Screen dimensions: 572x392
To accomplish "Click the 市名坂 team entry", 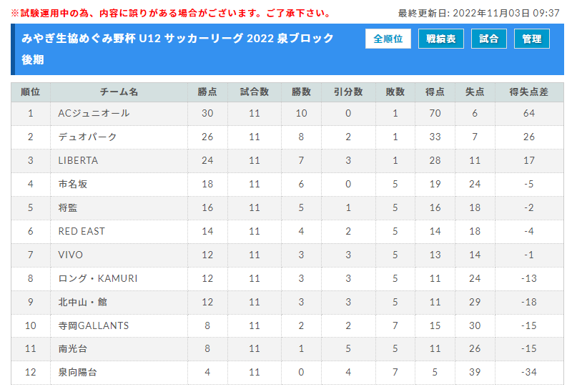I will click(73, 184).
